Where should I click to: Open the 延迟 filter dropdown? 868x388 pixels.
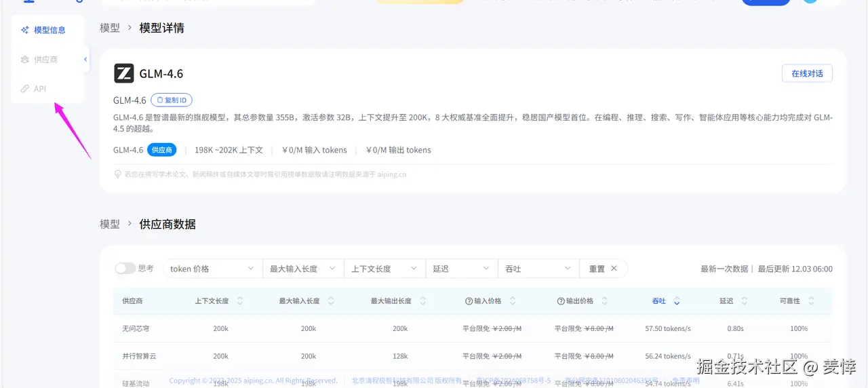pyautogui.click(x=461, y=269)
